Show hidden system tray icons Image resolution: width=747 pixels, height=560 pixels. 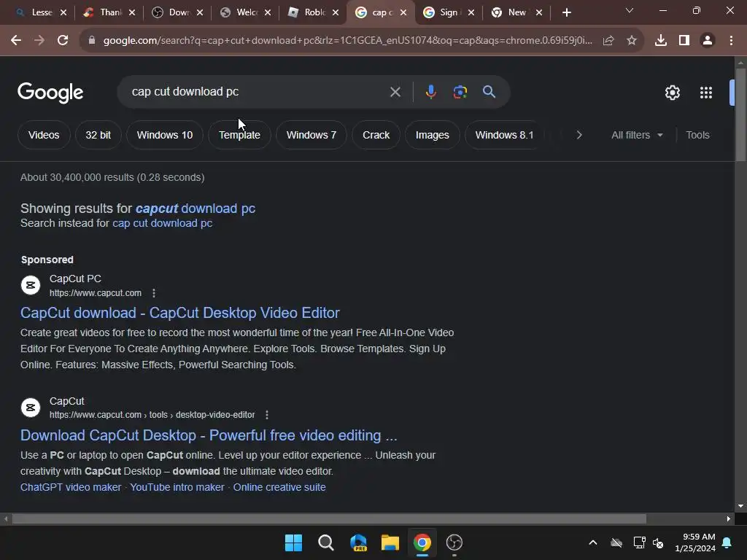point(593,542)
